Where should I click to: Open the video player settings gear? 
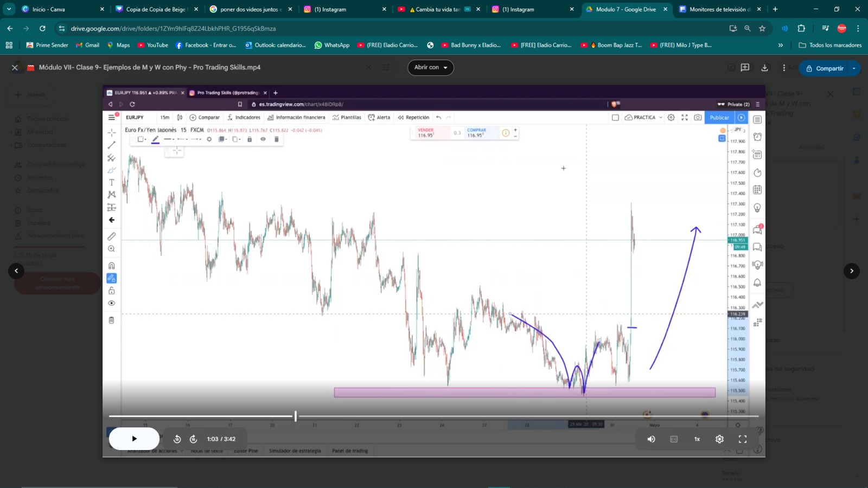(719, 439)
